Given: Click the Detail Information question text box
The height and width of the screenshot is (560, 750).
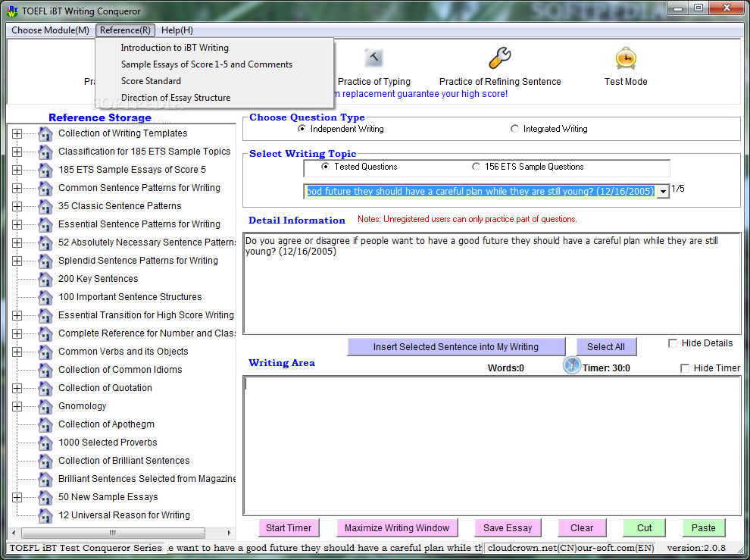Looking at the screenshot, I should tap(492, 283).
